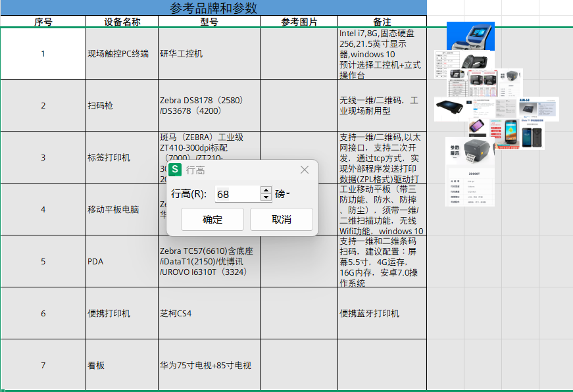Select the 无线一维/二维码 remark cell

pyautogui.click(x=382, y=106)
